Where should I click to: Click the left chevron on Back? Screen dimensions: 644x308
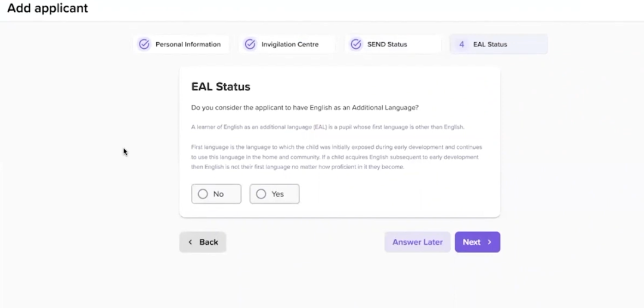click(191, 242)
